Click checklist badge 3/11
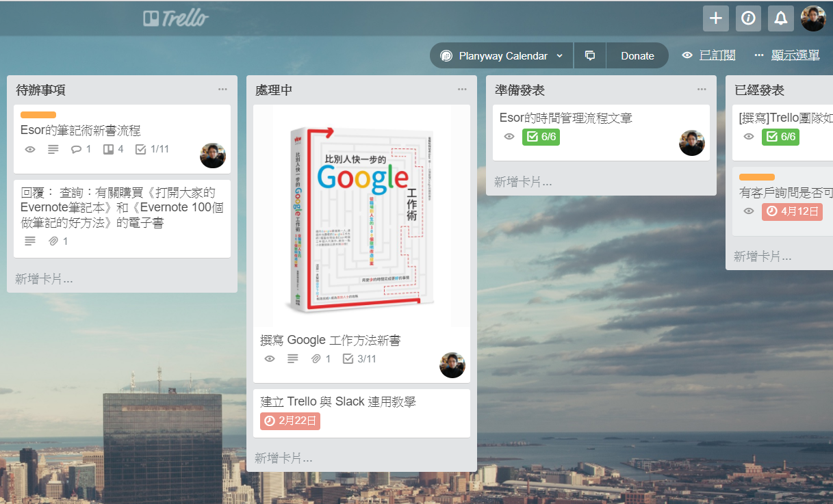Viewport: 833px width, 504px height. tap(359, 359)
